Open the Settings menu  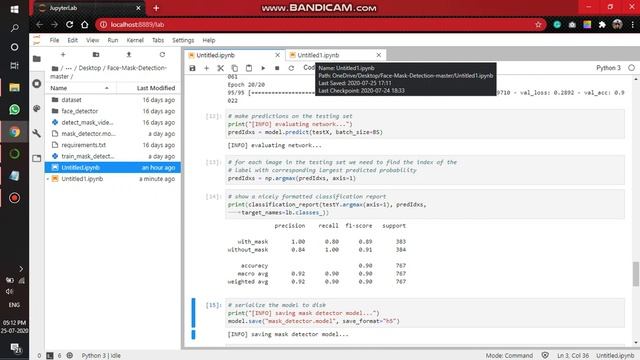point(183,40)
